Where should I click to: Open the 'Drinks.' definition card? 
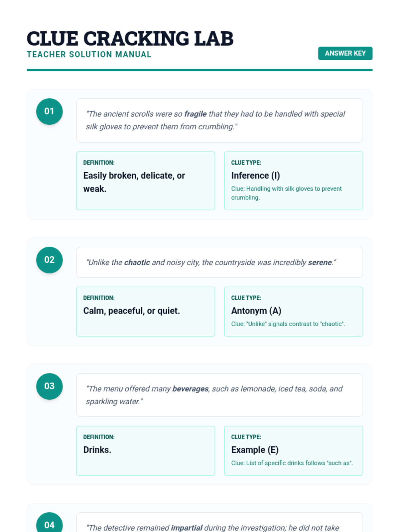click(146, 451)
